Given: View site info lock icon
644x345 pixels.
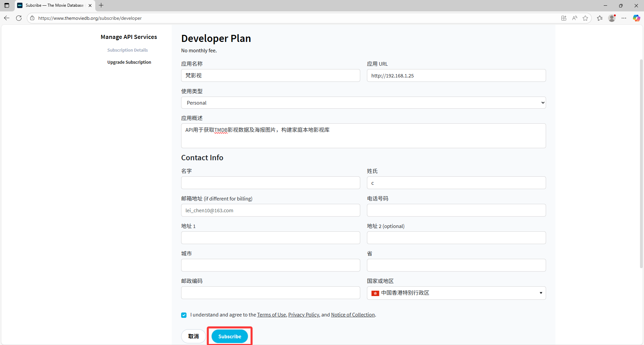Looking at the screenshot, I should [32, 18].
